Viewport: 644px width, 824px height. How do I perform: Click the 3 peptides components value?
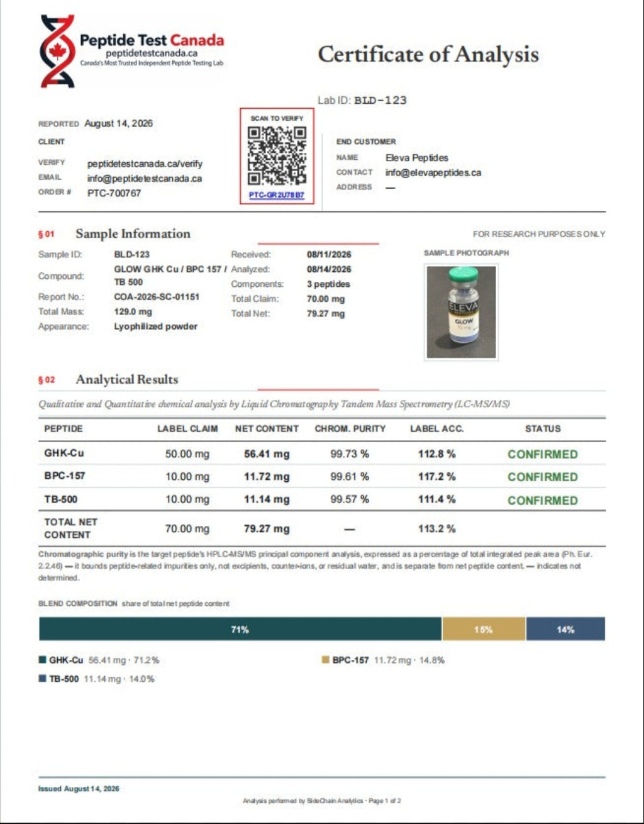pyautogui.click(x=328, y=284)
